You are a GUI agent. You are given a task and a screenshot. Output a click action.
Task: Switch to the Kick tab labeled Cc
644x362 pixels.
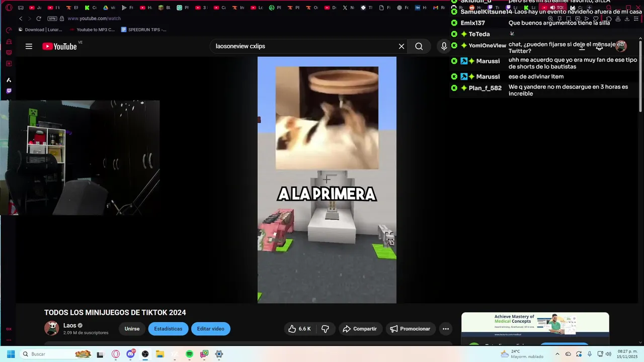91,8
